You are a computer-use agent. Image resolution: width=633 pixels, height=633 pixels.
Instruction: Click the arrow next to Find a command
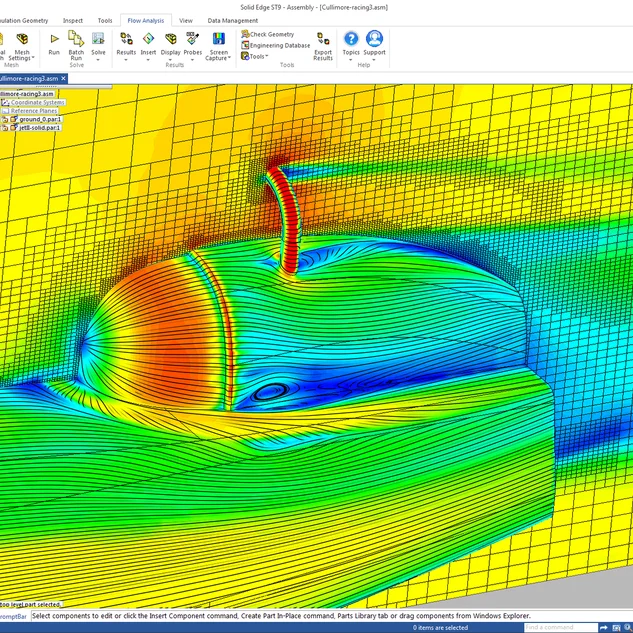[604, 628]
